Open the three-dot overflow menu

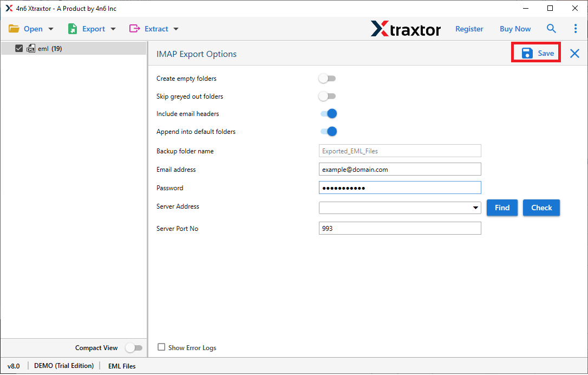tap(576, 28)
